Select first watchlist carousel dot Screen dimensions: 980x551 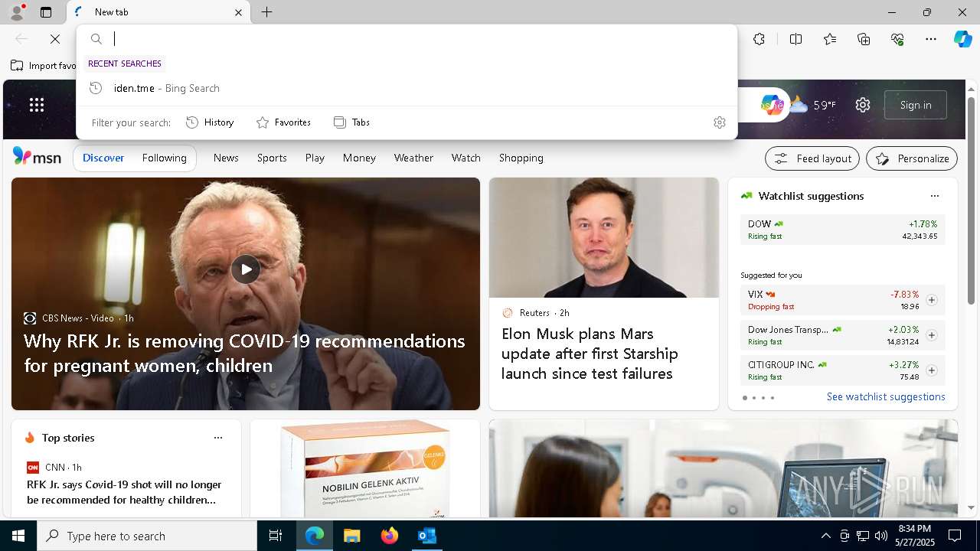(744, 398)
